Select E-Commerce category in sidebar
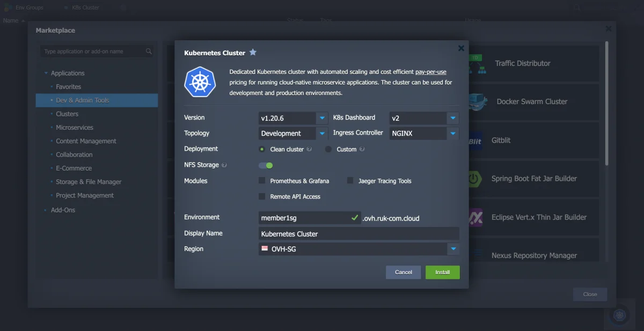 tap(74, 168)
